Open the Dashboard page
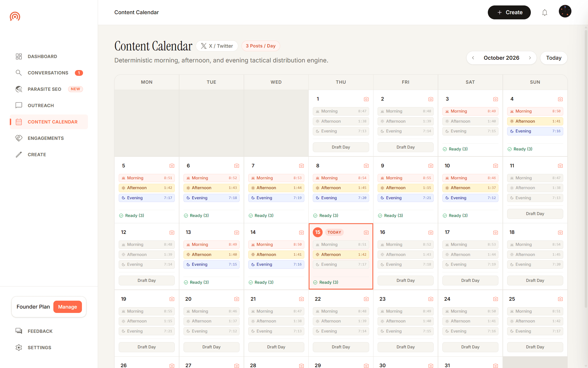 49,56
